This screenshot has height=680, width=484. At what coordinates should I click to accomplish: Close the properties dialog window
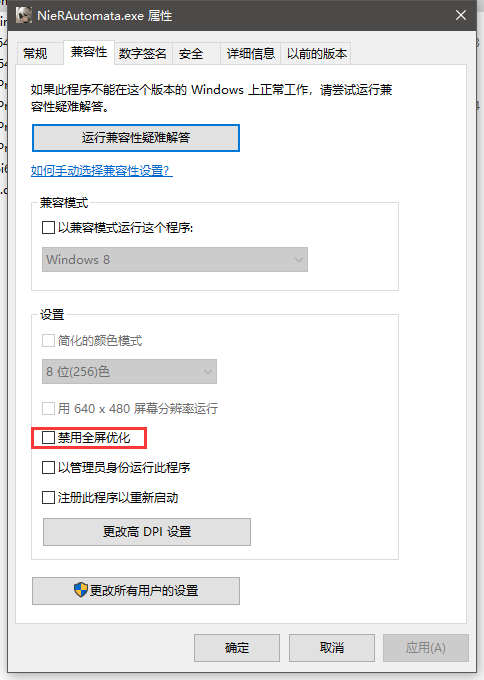tap(461, 15)
